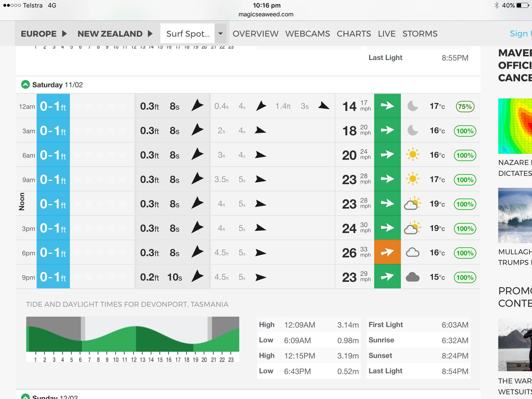Screen dimensions: 532x399
Task: Open the CHARTS tab
Action: coord(354,34)
